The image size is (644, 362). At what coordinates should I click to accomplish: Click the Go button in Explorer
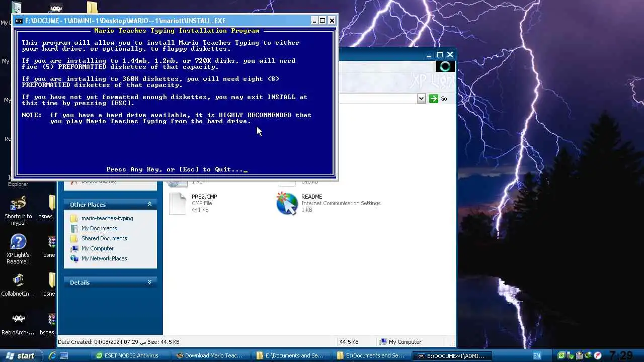tap(438, 99)
